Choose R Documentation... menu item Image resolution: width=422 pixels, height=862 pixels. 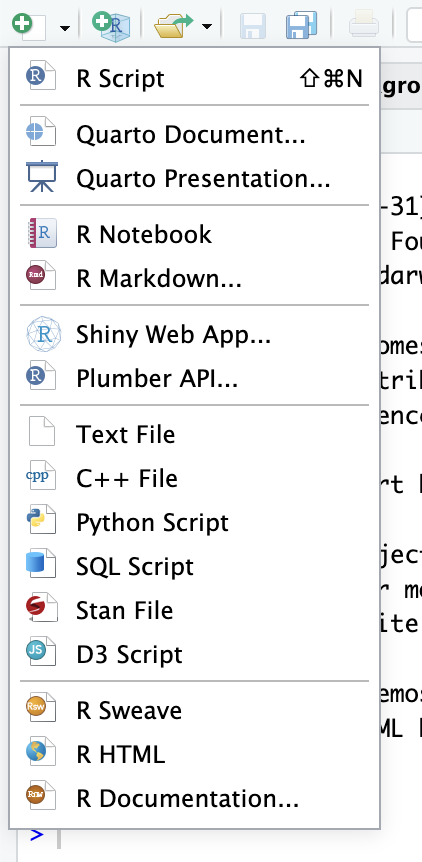[195, 799]
